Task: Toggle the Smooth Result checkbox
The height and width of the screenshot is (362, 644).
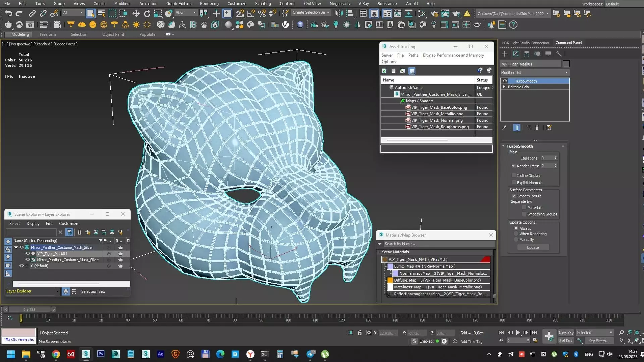Action: pyautogui.click(x=514, y=196)
